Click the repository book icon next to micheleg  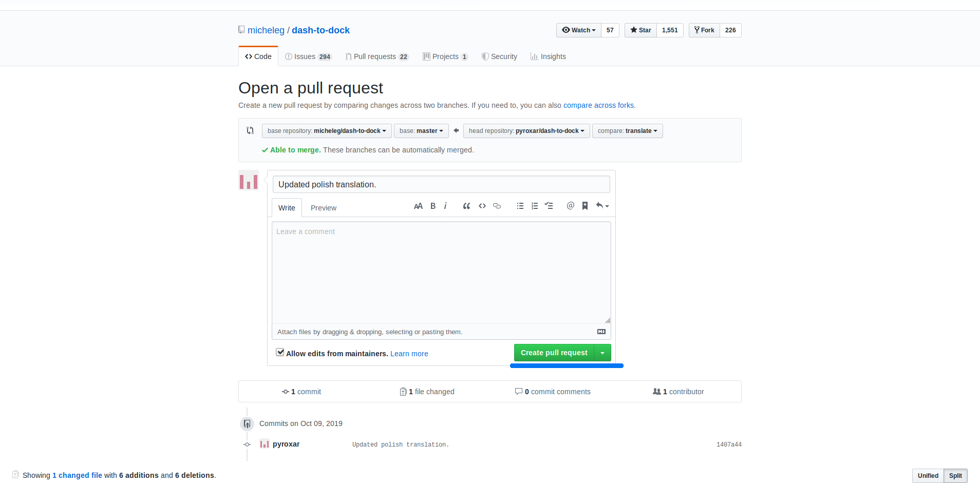(x=241, y=30)
